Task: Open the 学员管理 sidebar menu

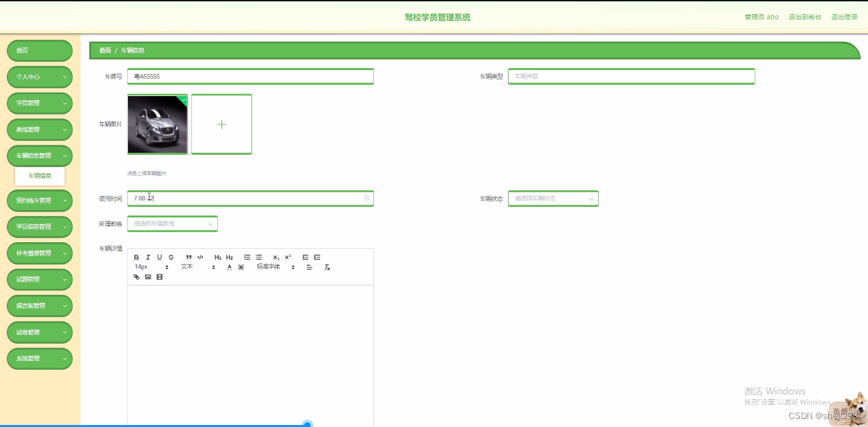Action: pyautogui.click(x=39, y=103)
